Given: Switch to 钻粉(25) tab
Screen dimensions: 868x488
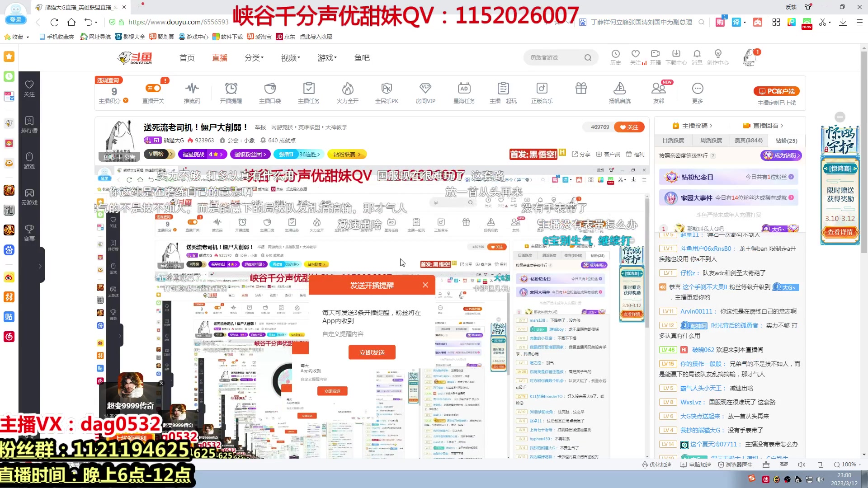Looking at the screenshot, I should tap(786, 141).
